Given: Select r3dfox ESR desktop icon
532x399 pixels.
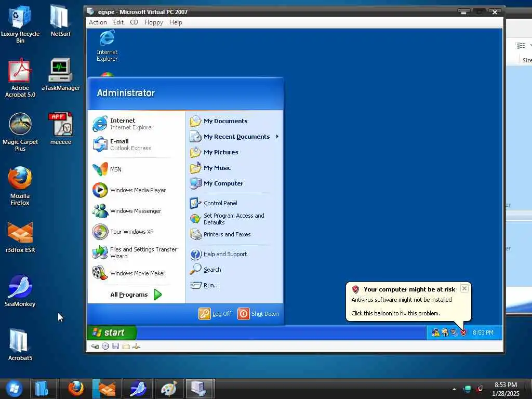Looking at the screenshot, I should 20,236.
